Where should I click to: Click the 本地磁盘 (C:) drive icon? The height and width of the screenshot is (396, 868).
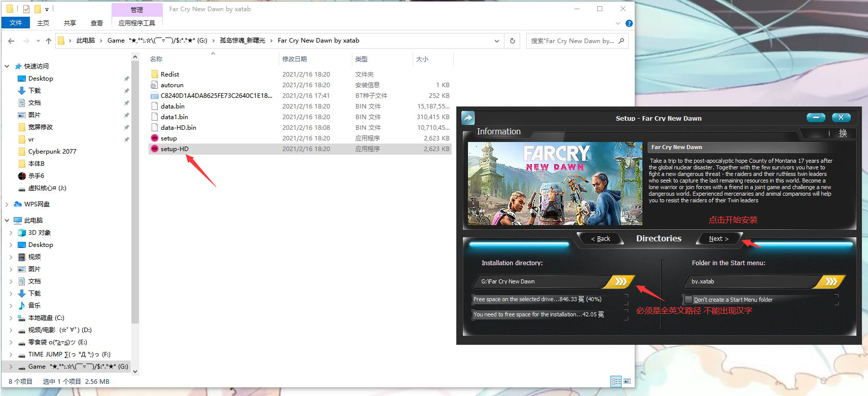22,318
